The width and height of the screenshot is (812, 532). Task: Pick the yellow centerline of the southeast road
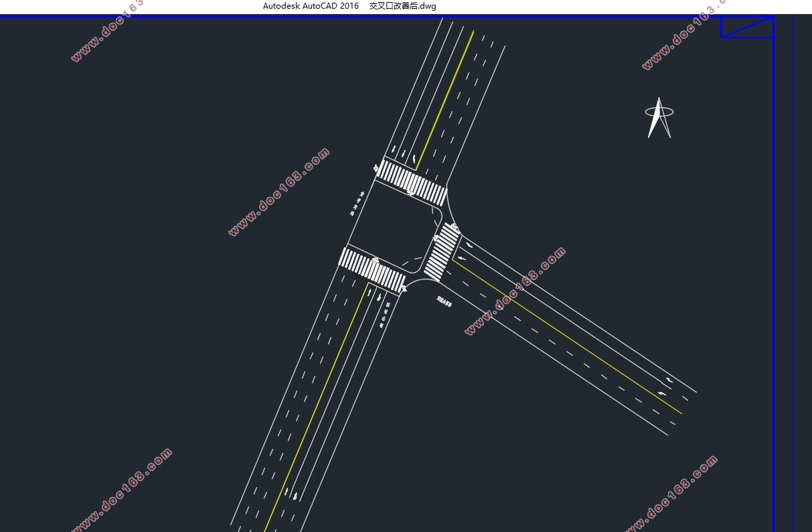coord(567,337)
